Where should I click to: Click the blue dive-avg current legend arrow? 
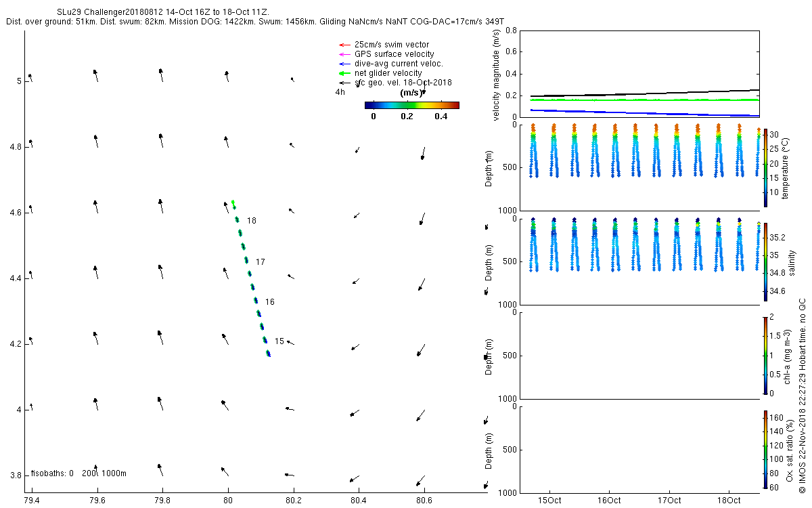tap(343, 64)
